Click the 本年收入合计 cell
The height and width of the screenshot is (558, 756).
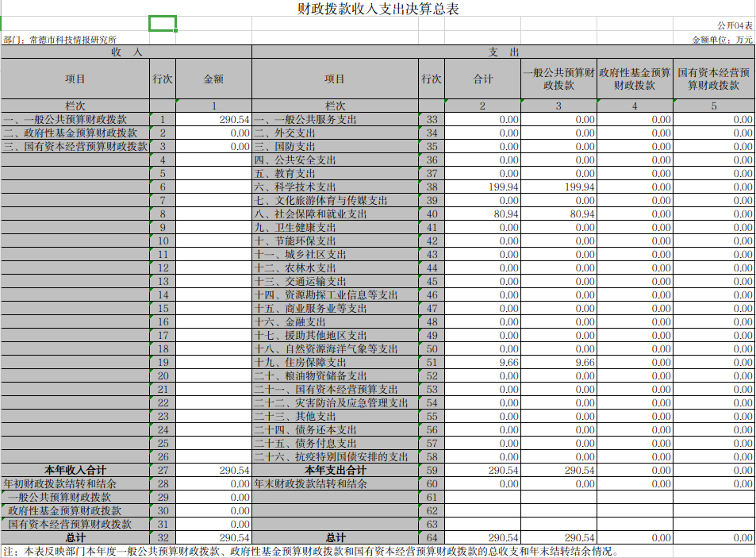coord(75,470)
